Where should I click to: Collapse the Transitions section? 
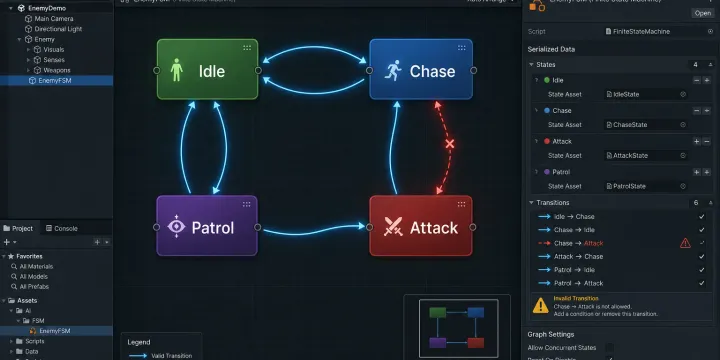[x=531, y=202]
